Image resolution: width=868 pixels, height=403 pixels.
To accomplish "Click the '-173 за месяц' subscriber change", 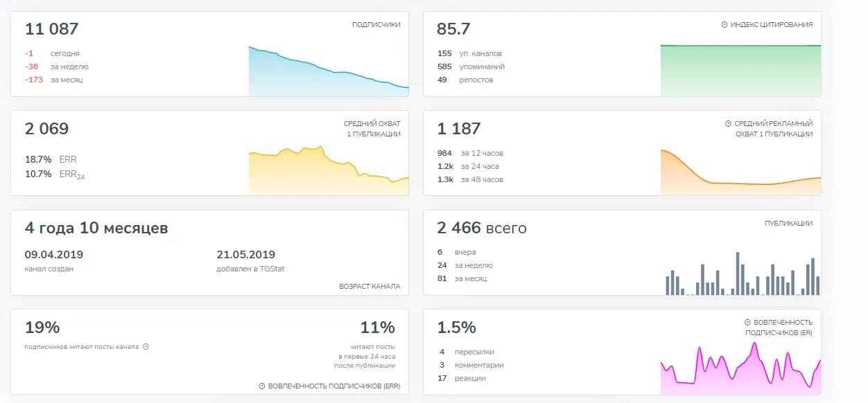I will click(54, 80).
